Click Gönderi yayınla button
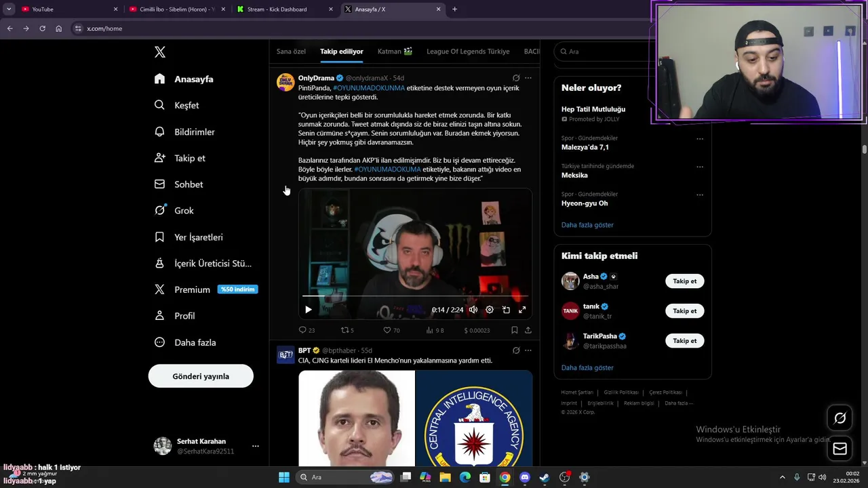This screenshot has width=868, height=488. coord(201,376)
